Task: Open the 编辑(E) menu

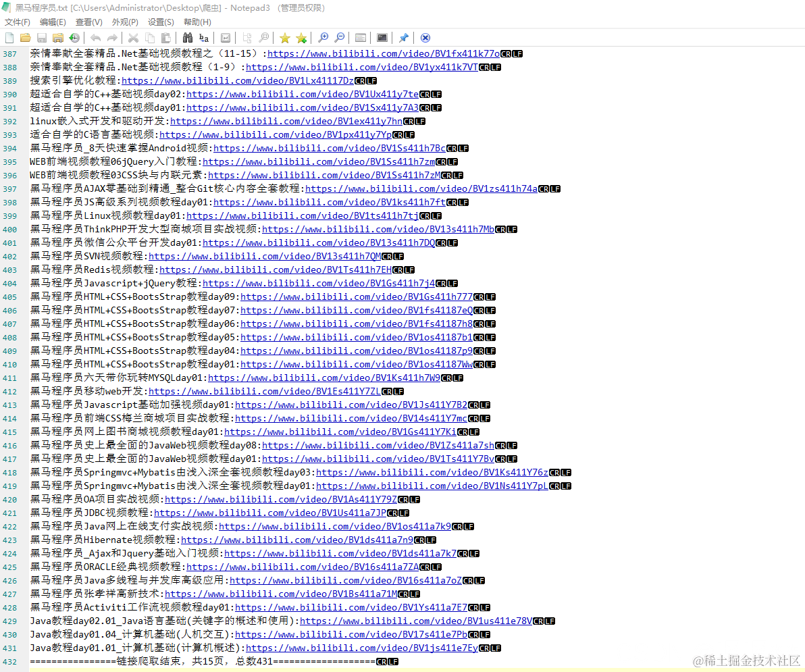Action: click(53, 22)
